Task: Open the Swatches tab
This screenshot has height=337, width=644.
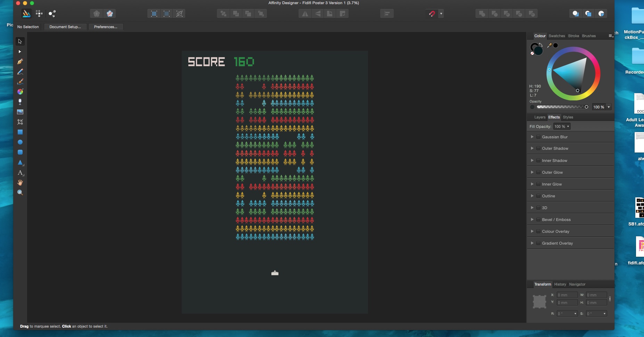Action: 556,36
